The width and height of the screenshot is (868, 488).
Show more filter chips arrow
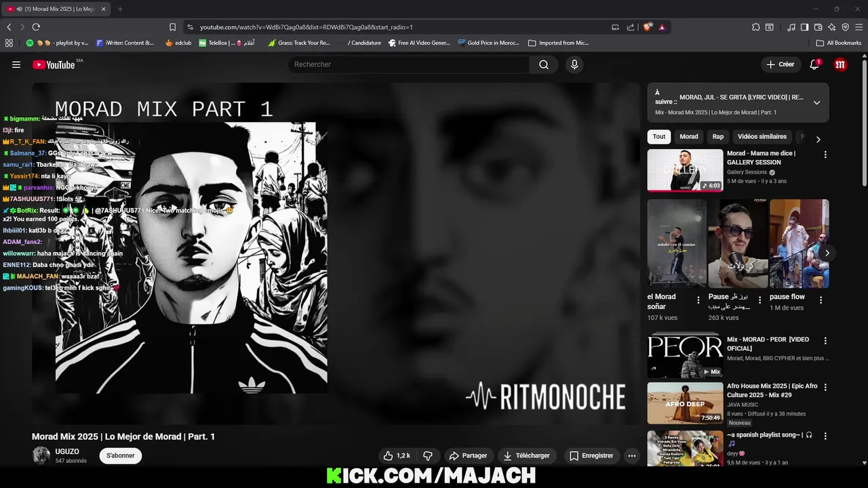click(818, 139)
